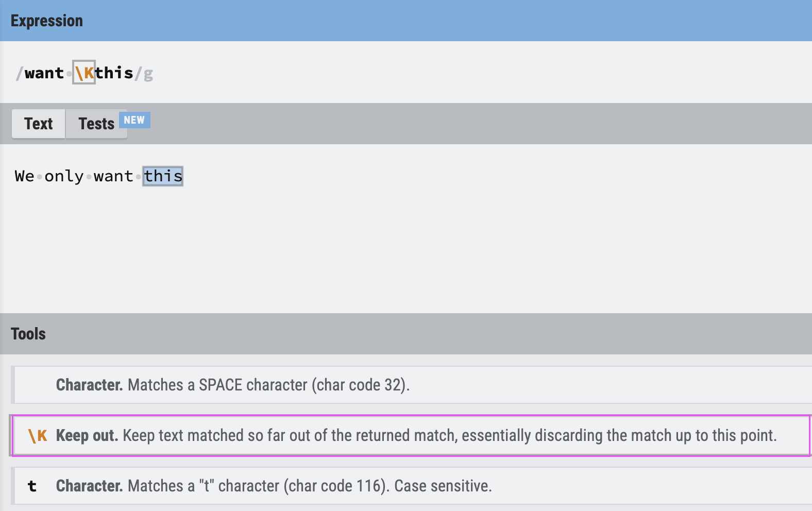Click the word "want" in the test text
Viewport: 812px width, 511px height.
tap(113, 176)
